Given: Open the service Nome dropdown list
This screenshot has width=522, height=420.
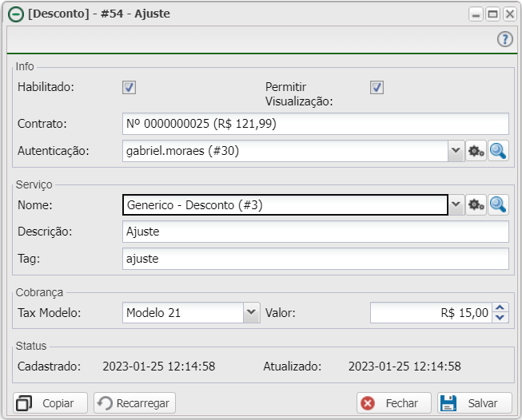Looking at the screenshot, I should (456, 205).
